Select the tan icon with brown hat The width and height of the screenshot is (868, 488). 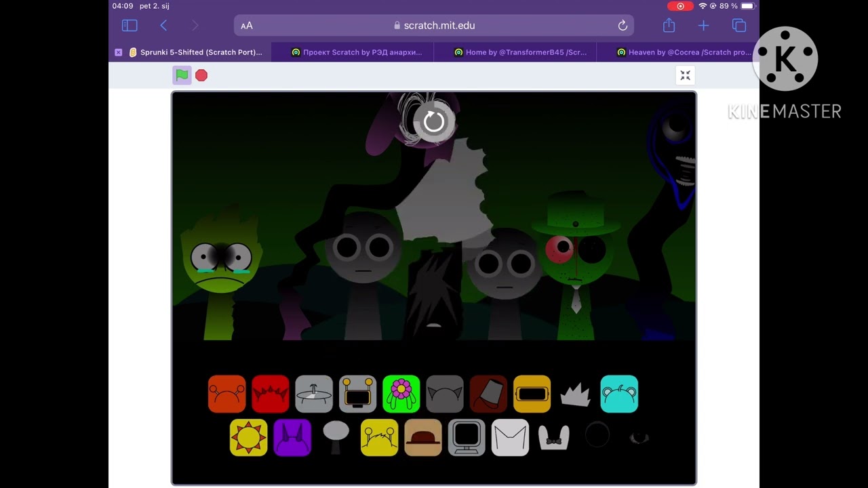[x=423, y=437]
